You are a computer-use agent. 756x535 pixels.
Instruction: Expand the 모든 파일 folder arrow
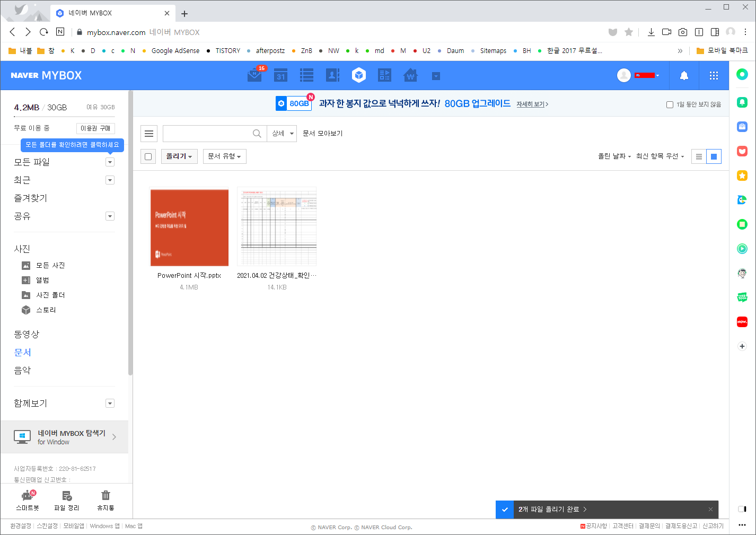[x=110, y=162]
